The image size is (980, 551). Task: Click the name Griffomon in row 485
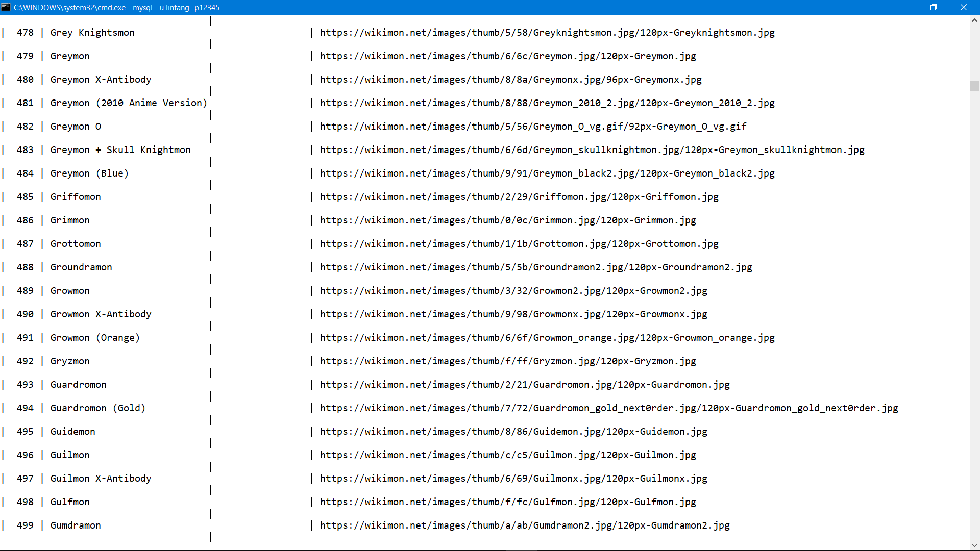point(76,197)
